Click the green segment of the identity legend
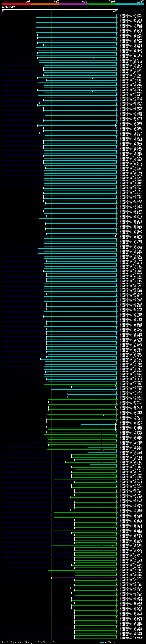146x644 pixels. point(101,4)
